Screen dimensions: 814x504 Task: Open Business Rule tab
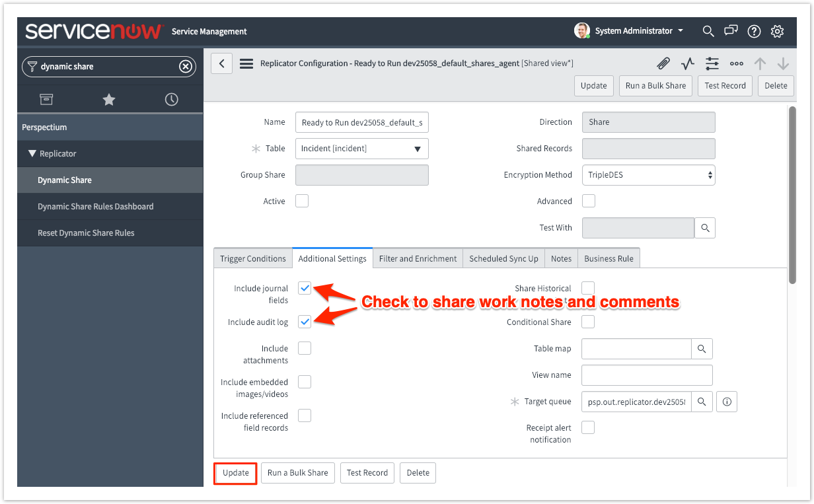pos(609,258)
